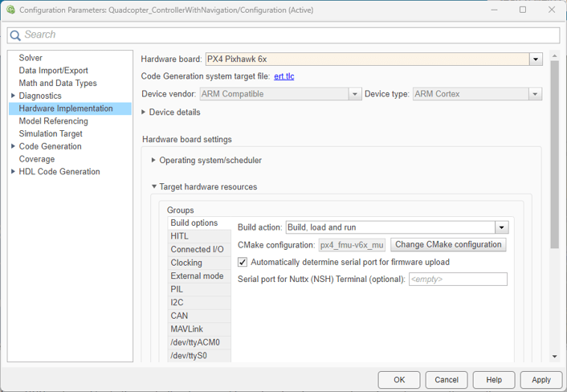Screen dimensions: 567x392
Task: Toggle automatic serial port detection checkbox
Action: [243, 262]
